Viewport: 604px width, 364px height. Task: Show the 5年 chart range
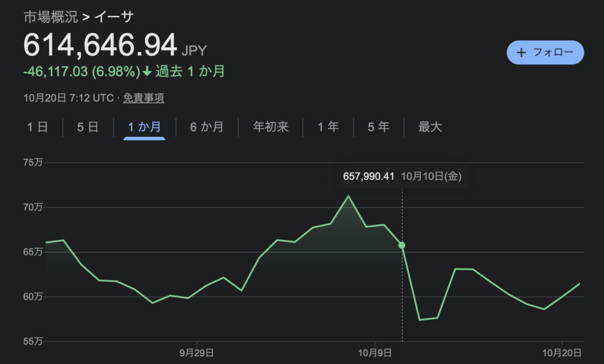click(x=379, y=127)
